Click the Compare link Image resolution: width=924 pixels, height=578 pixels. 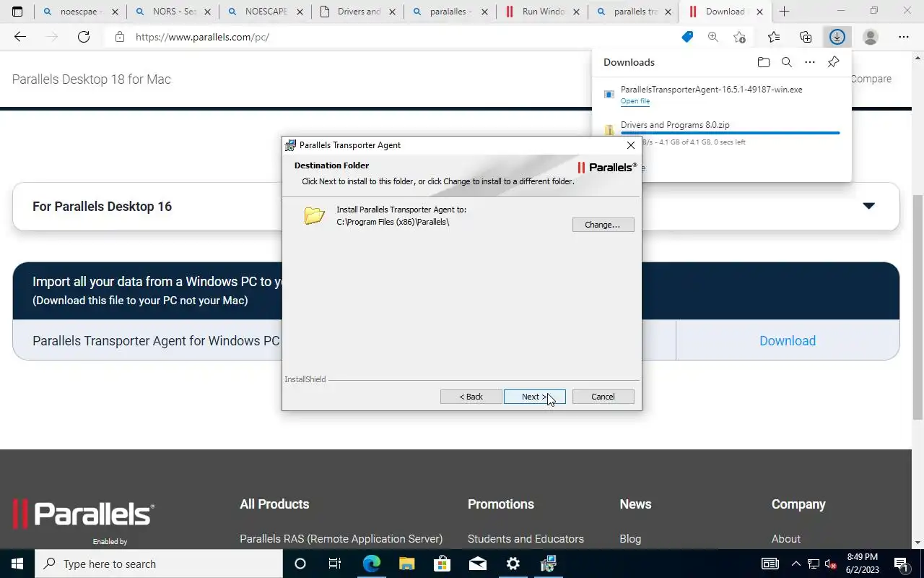point(871,79)
